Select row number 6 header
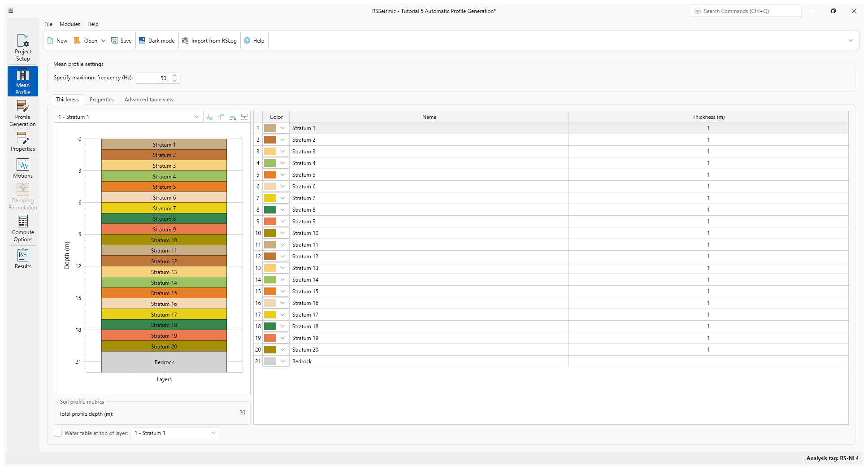Screen dimensions: 868x470 [258, 187]
